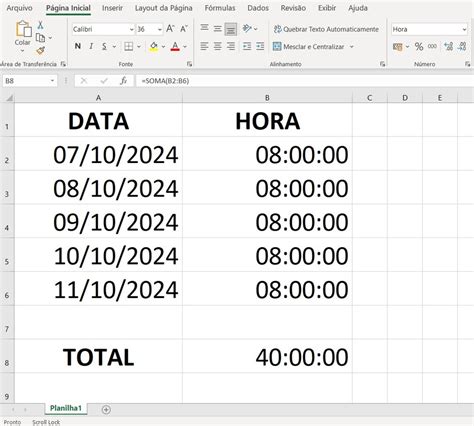
Task: Click the insert function fx icon
Action: pyautogui.click(x=123, y=81)
